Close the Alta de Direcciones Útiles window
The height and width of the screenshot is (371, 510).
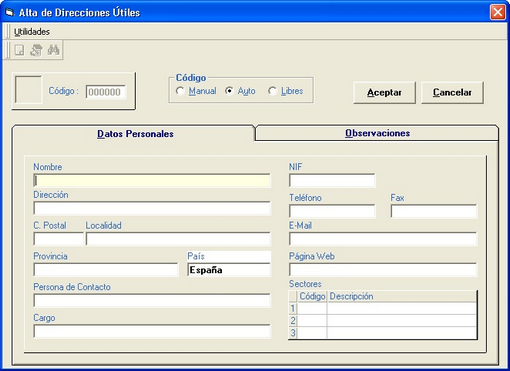click(x=498, y=12)
